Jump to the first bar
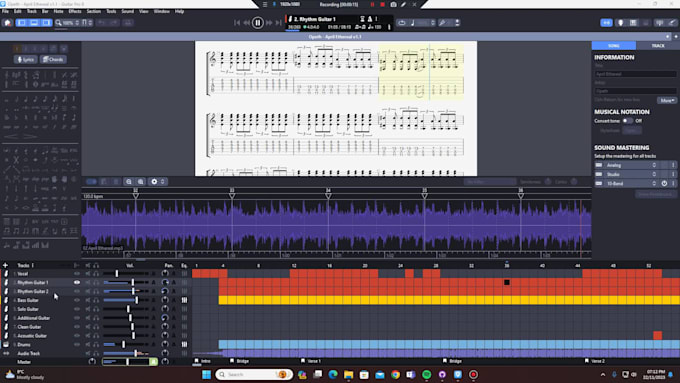 [237, 23]
